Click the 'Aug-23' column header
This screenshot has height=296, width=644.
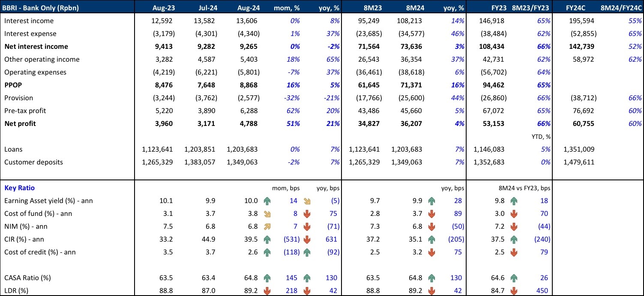(164, 8)
